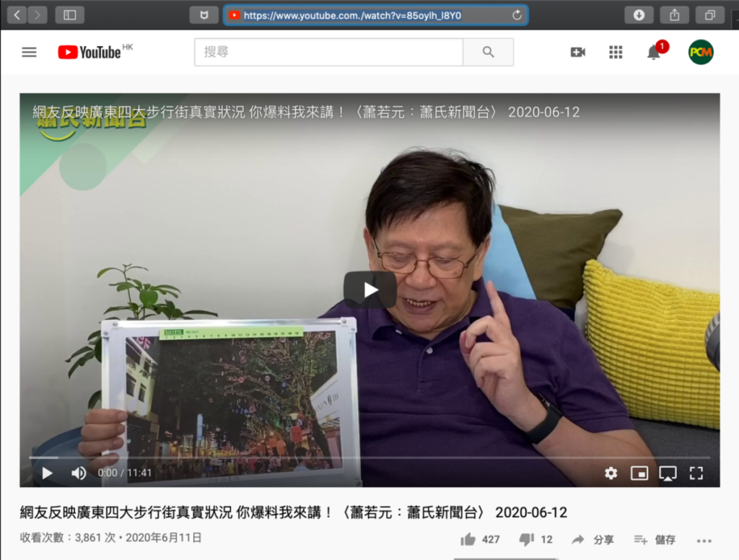The width and height of the screenshot is (739, 560).
Task: Open the PCM account avatar menu
Action: click(x=701, y=52)
